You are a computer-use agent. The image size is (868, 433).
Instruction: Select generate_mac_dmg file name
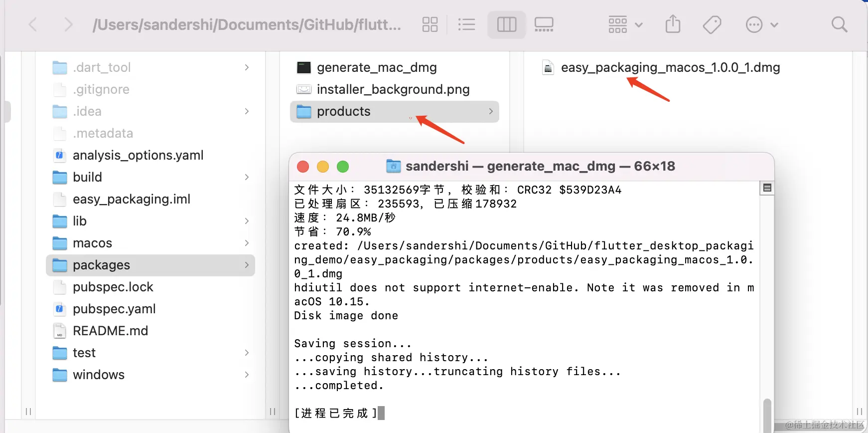point(377,67)
